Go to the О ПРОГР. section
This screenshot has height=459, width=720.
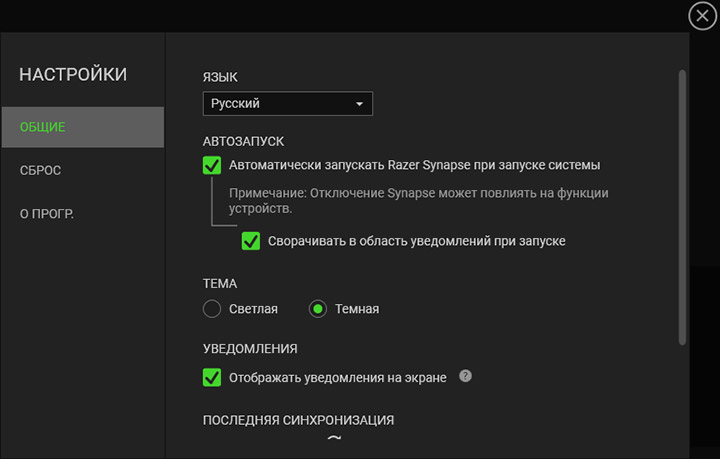47,213
